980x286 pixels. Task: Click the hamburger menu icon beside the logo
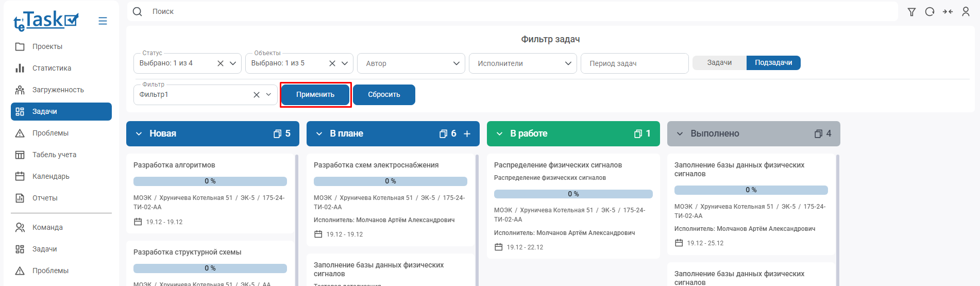[103, 21]
